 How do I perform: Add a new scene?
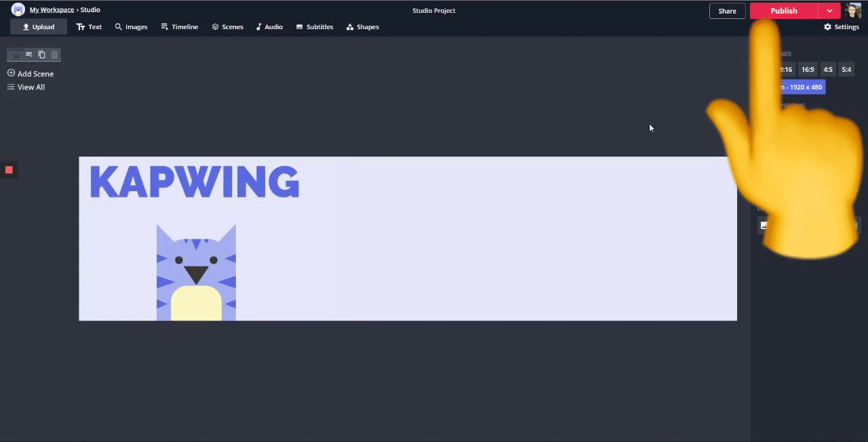[x=31, y=73]
